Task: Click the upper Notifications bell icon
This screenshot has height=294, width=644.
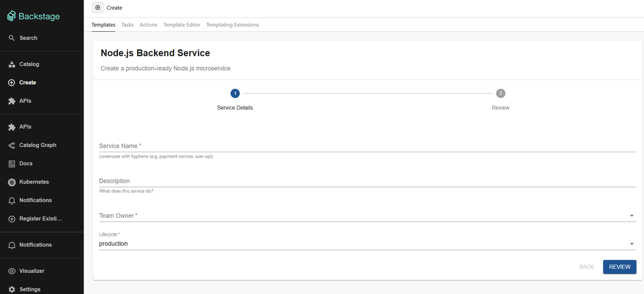Action: [12, 201]
